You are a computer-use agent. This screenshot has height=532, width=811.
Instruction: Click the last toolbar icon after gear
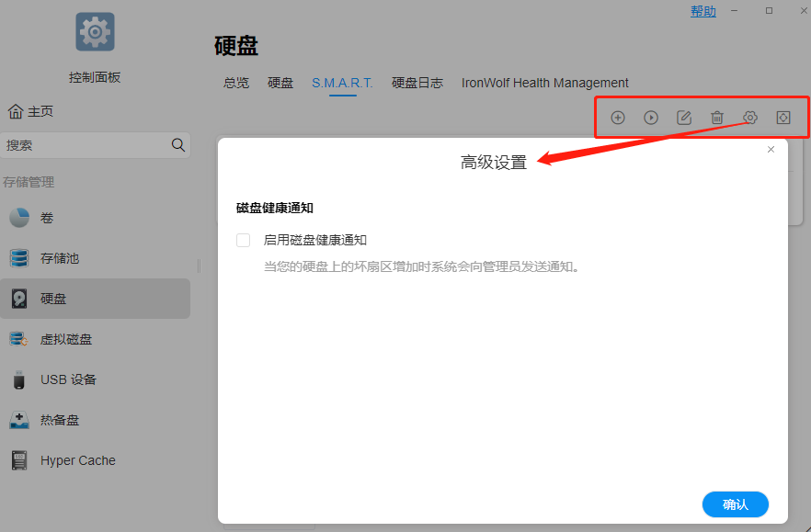pyautogui.click(x=783, y=118)
